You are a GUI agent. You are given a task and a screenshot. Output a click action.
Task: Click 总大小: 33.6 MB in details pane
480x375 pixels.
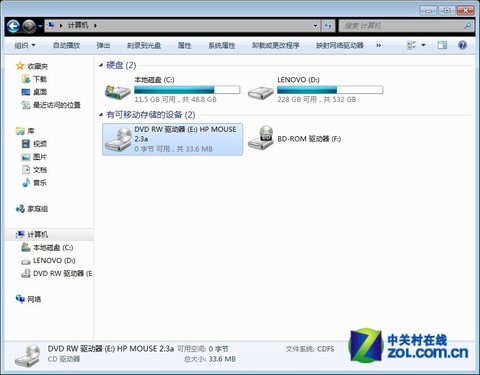click(210, 359)
